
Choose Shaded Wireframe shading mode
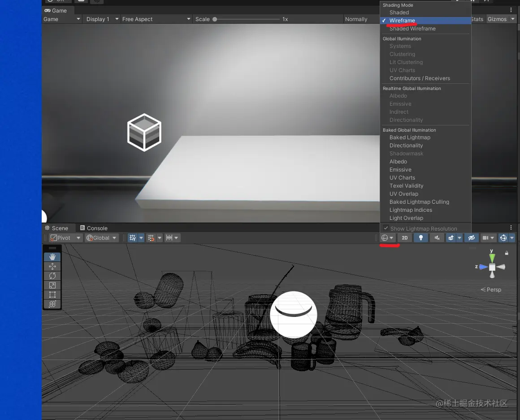pos(425,29)
